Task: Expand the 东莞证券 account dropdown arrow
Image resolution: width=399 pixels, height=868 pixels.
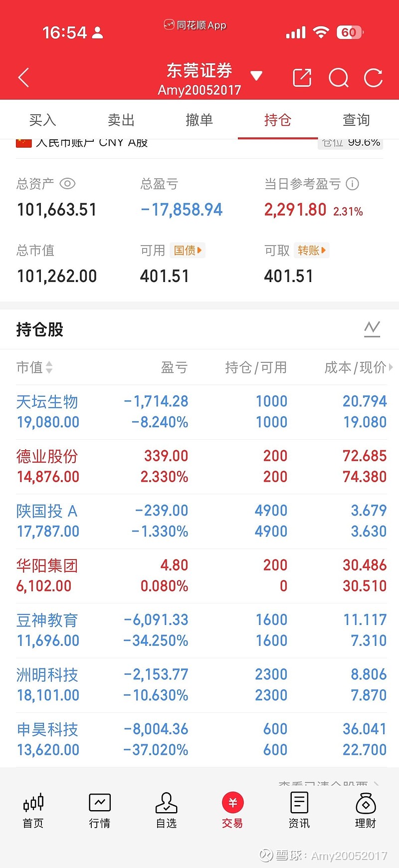Action: pyautogui.click(x=256, y=76)
